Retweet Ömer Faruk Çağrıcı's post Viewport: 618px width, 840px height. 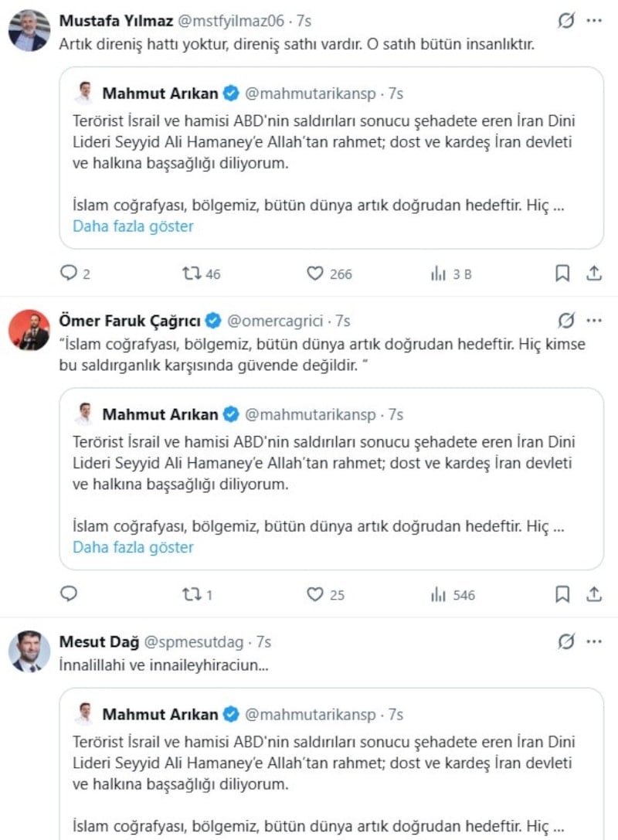pyautogui.click(x=191, y=594)
